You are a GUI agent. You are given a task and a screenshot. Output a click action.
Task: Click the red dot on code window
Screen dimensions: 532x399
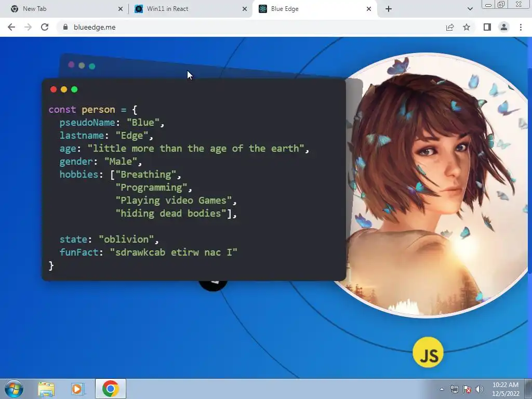point(54,89)
